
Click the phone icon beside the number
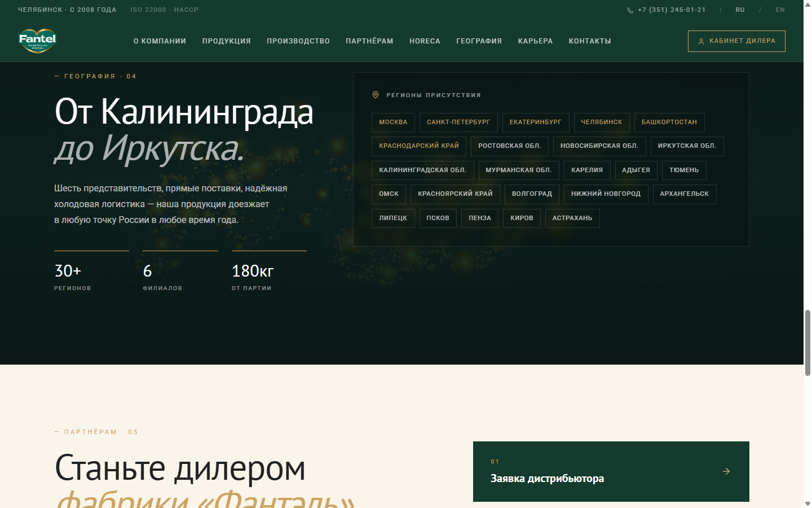(x=630, y=10)
